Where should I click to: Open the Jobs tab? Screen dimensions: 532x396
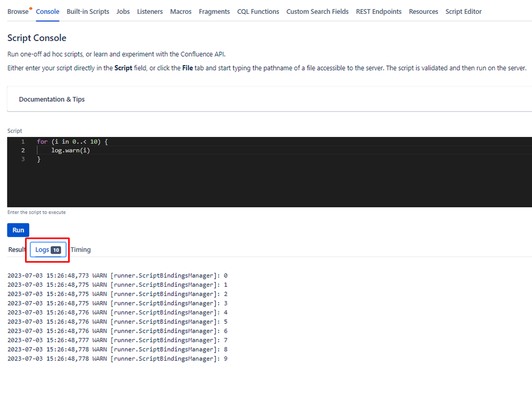(123, 12)
